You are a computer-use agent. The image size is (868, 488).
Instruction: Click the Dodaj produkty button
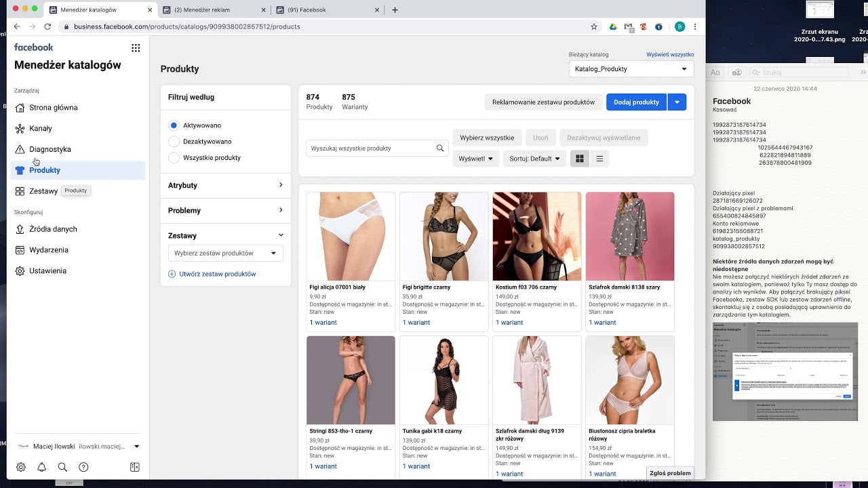coord(636,102)
